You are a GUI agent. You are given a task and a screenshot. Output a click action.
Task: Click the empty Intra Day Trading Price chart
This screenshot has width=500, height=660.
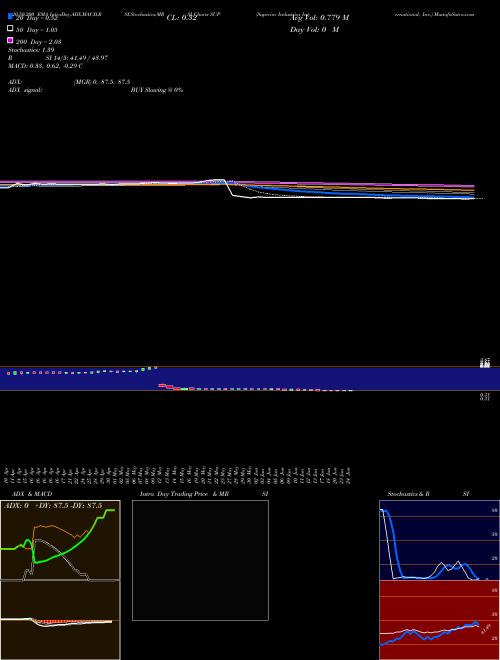pos(200,560)
